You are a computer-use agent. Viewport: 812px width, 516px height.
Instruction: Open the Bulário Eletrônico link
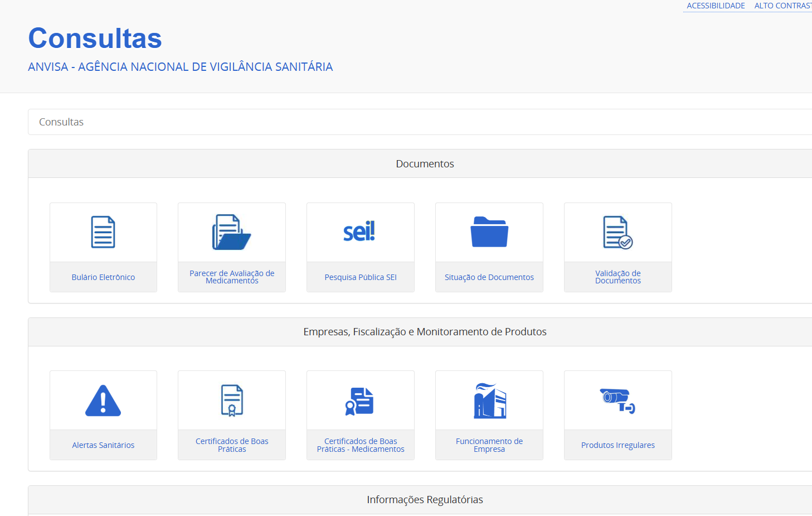pyautogui.click(x=103, y=277)
